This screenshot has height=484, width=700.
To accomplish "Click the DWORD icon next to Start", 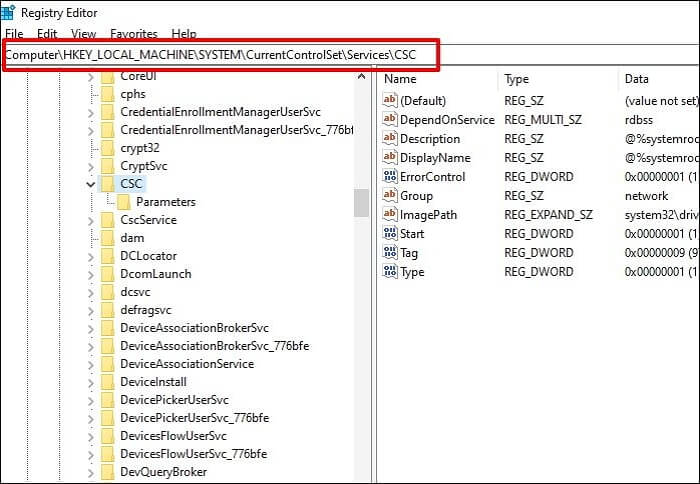I will point(390,233).
